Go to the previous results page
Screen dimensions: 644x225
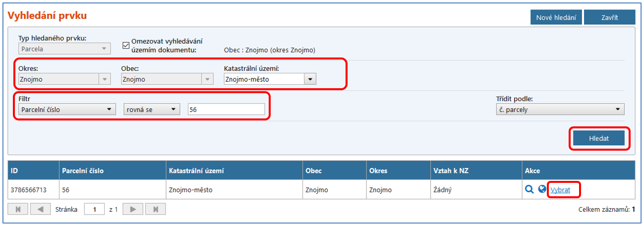[40, 209]
